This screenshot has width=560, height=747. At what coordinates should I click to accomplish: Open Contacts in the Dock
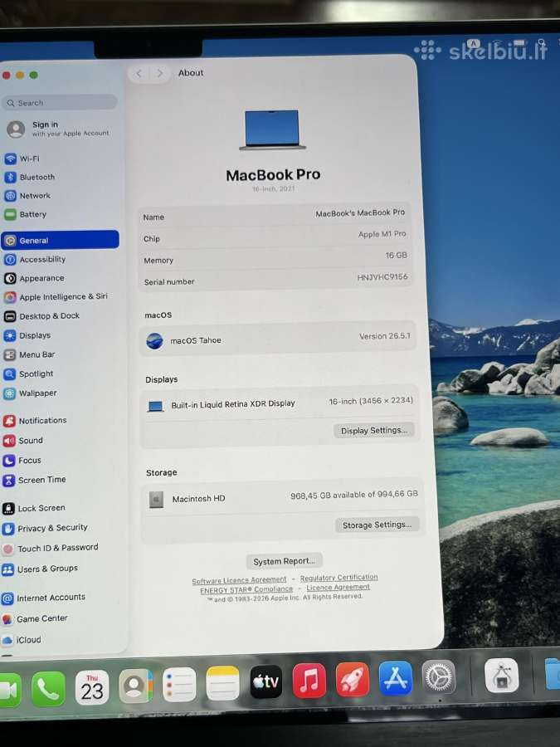(136, 686)
